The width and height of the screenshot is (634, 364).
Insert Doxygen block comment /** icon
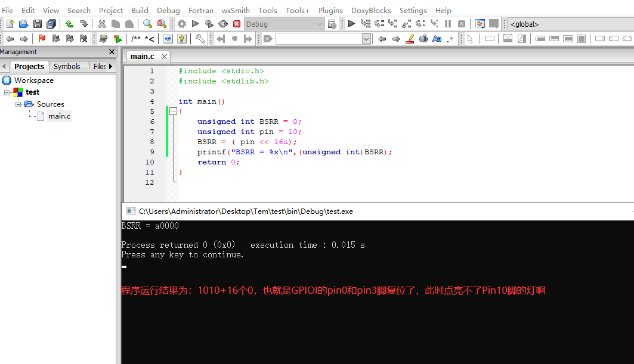click(135, 39)
